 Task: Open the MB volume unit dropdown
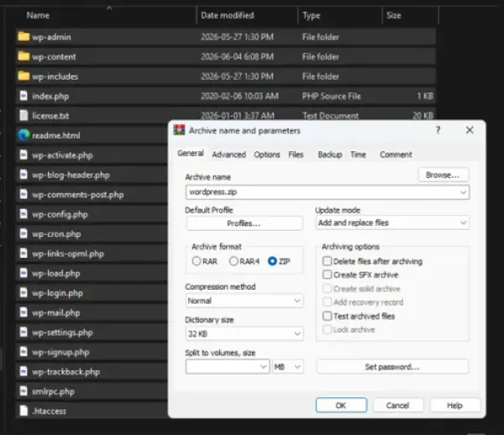pos(287,367)
